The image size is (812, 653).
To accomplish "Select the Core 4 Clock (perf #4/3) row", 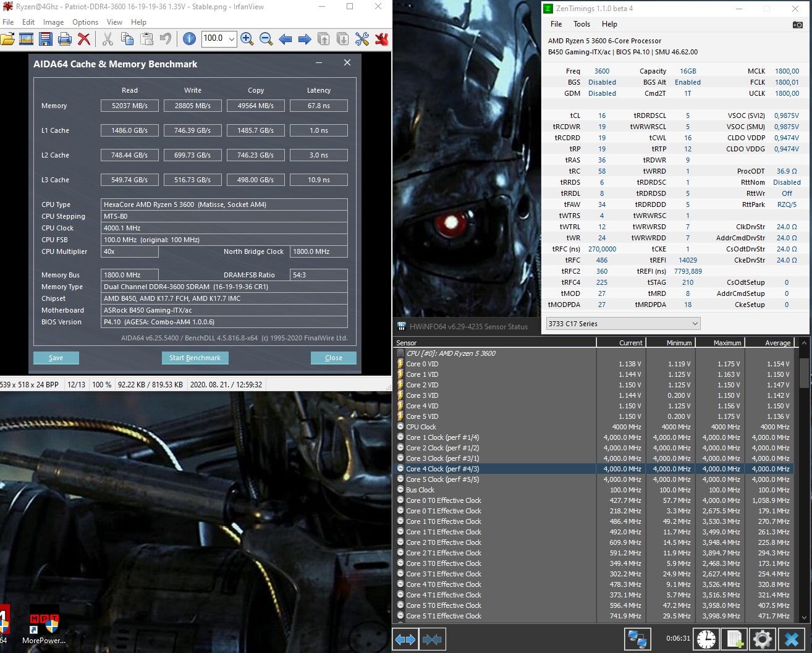I will pos(593,469).
